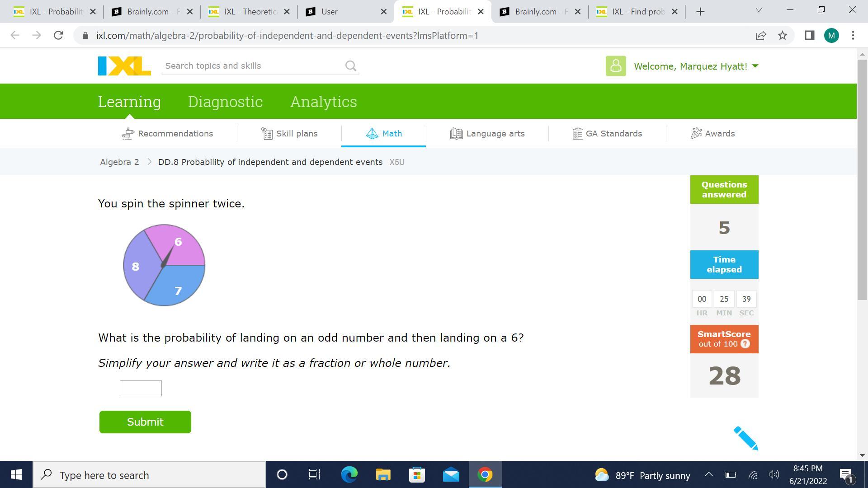Bookmark this page with the star icon
The height and width of the screenshot is (488, 868).
coord(783,36)
